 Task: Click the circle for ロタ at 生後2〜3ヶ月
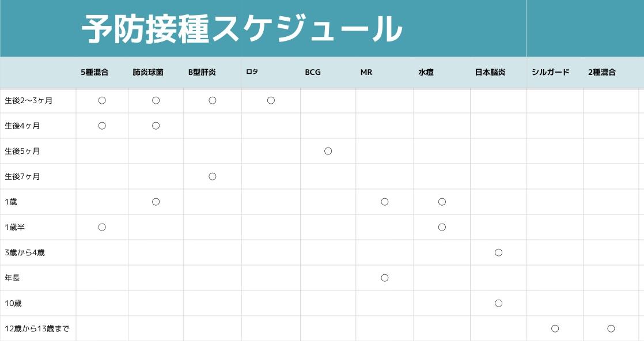[271, 101]
